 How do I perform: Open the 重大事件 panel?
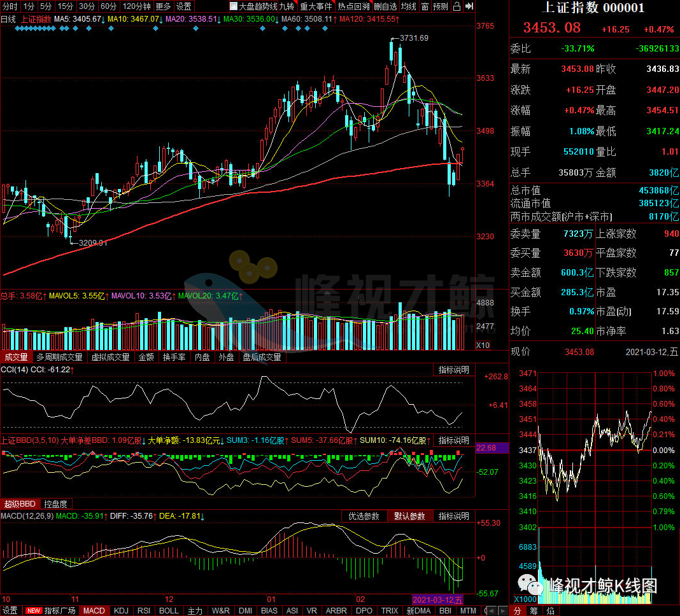pyautogui.click(x=316, y=6)
